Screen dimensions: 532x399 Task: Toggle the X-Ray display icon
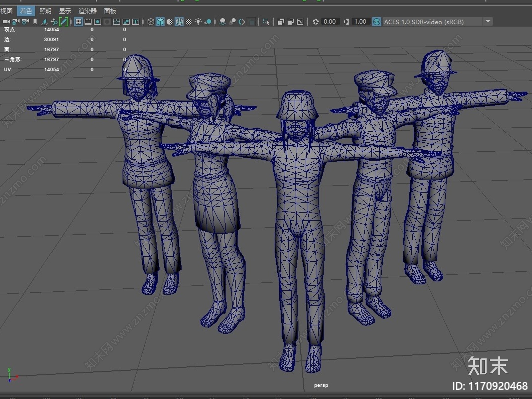coord(281,22)
